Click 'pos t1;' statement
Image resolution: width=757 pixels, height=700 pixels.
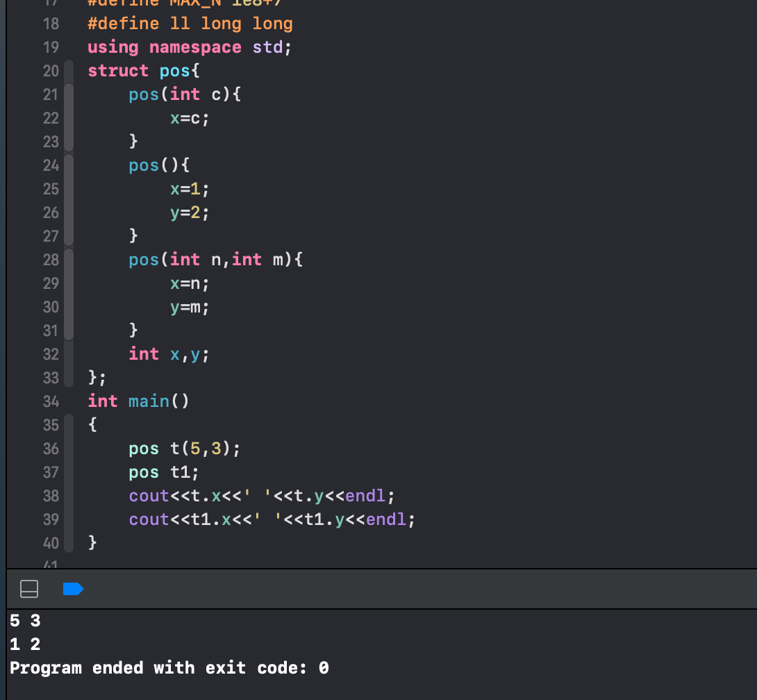[164, 473]
